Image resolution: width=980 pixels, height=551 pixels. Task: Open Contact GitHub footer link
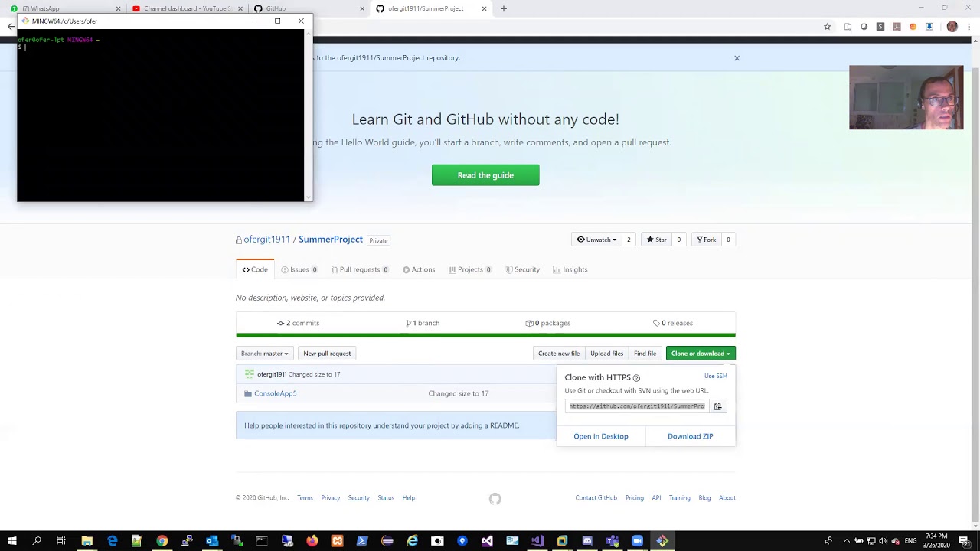[x=596, y=498]
